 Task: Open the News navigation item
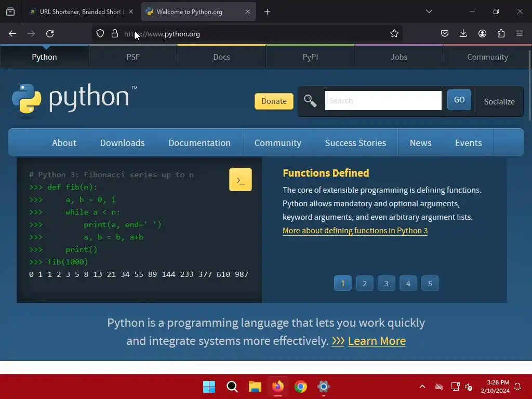point(420,143)
